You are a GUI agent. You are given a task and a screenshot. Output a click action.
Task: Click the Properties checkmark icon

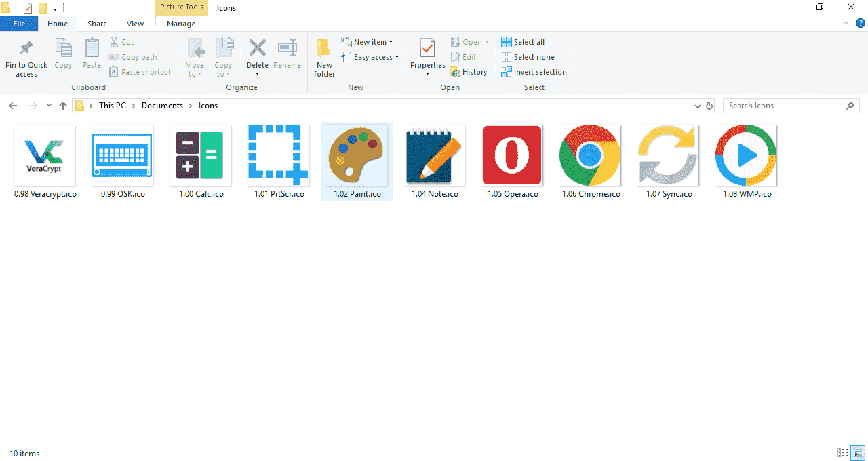[x=427, y=48]
